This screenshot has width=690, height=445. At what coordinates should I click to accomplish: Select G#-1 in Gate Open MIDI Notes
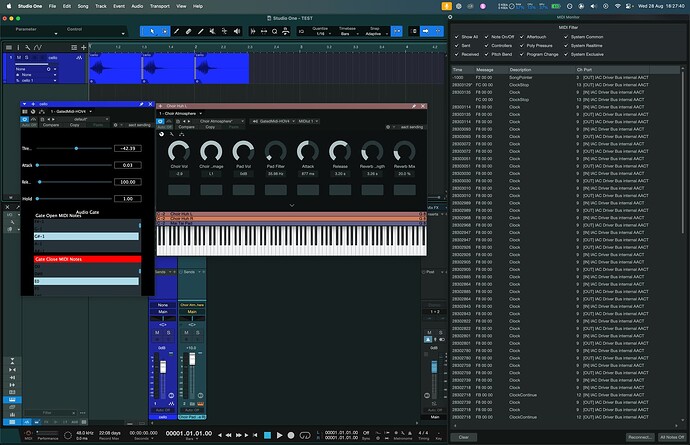[x=86, y=236]
